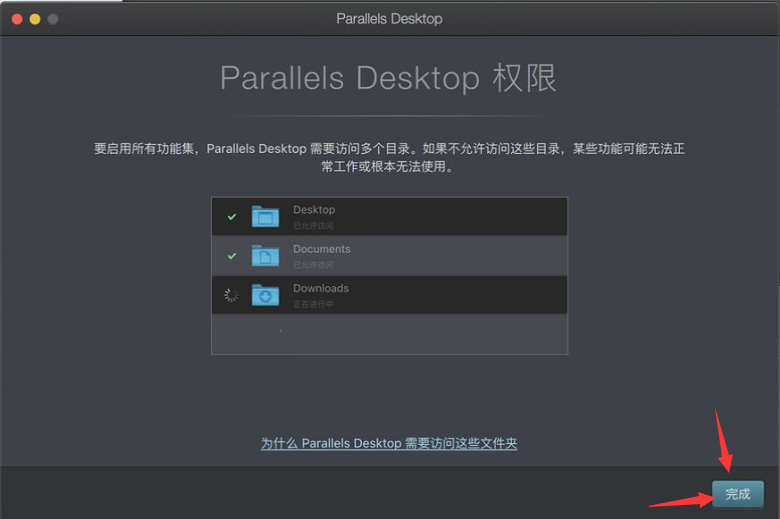The width and height of the screenshot is (780, 519).
Task: Click the gray disabled zoom button
Action: pos(53,19)
